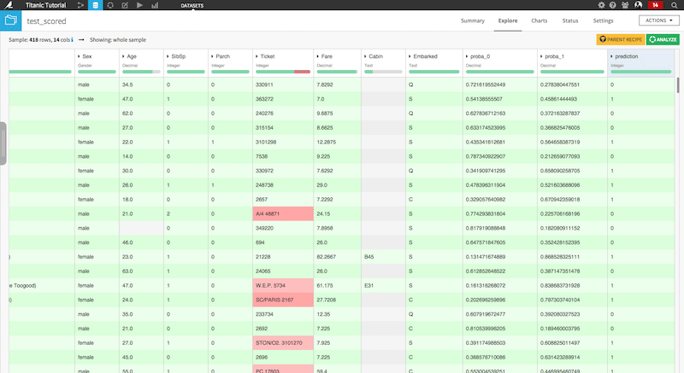Open the Age column header menu

click(129, 56)
